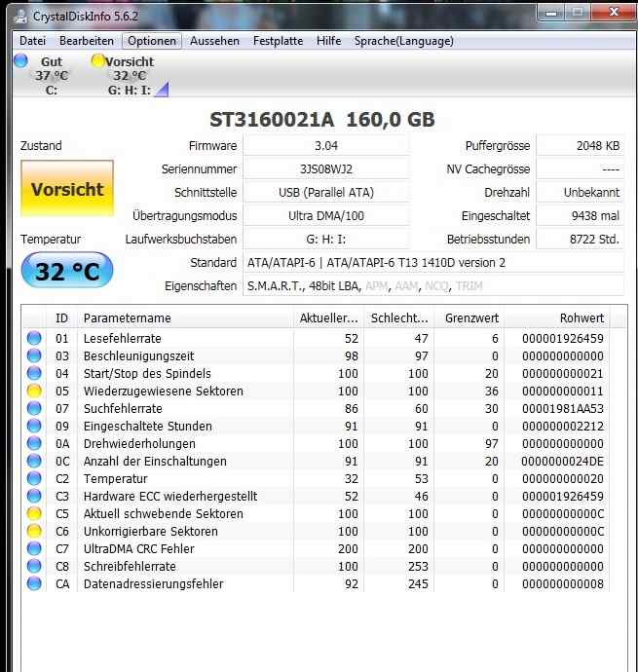Screen dimensions: 638x672
Task: Click status icon of Drehwiederholungen row
Action: 34,443
